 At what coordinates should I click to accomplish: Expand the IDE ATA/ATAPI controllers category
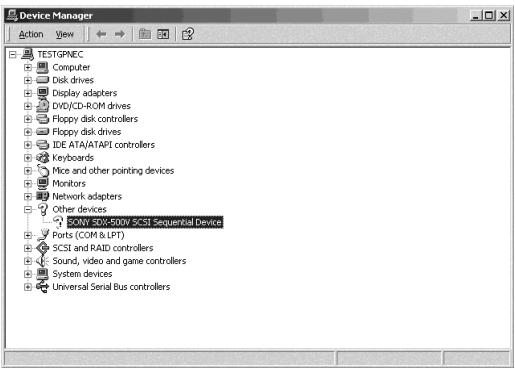[28, 145]
